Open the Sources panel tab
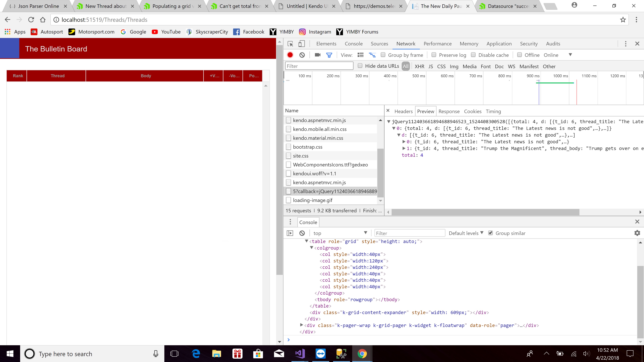The height and width of the screenshot is (362, 644). (x=379, y=44)
